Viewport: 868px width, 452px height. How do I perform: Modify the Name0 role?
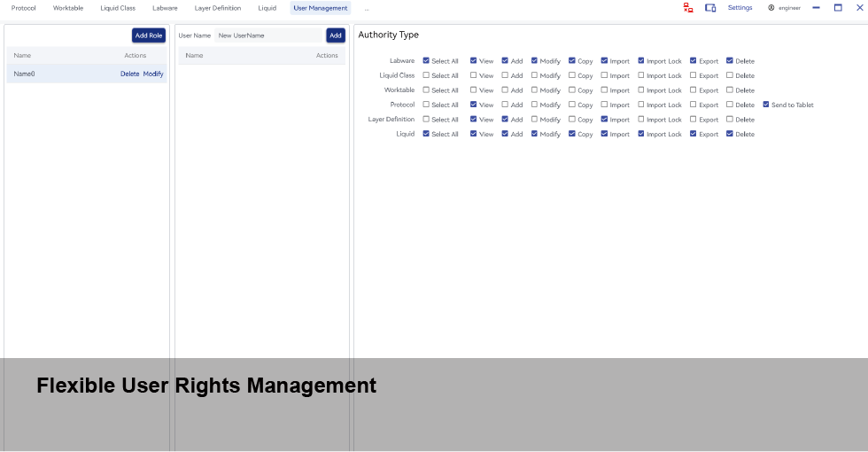[x=153, y=74]
